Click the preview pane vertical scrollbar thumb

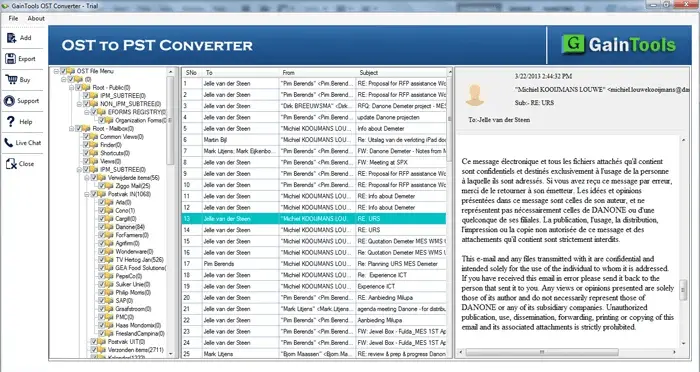[x=683, y=290]
